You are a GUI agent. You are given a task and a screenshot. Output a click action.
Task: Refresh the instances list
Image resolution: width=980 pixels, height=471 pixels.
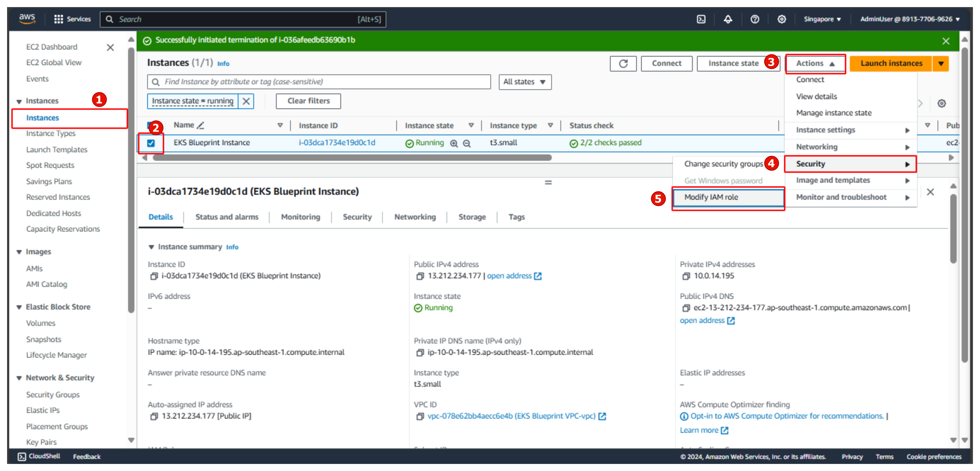pyautogui.click(x=623, y=63)
